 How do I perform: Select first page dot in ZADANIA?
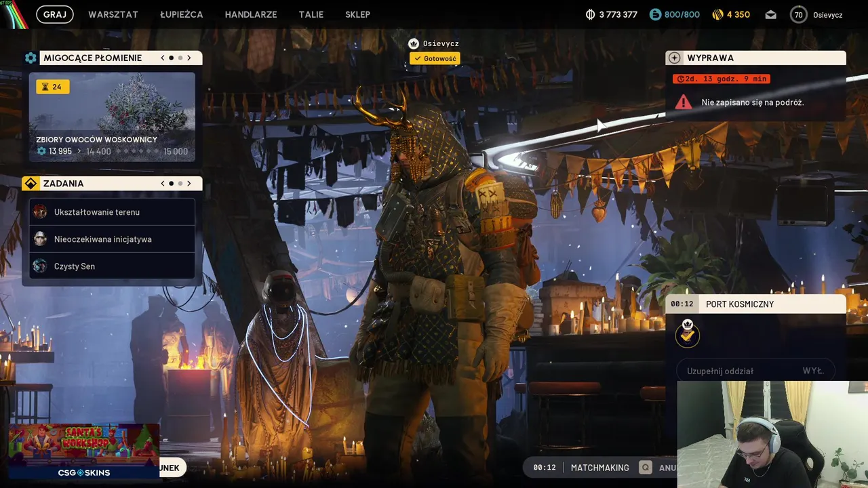click(x=171, y=184)
